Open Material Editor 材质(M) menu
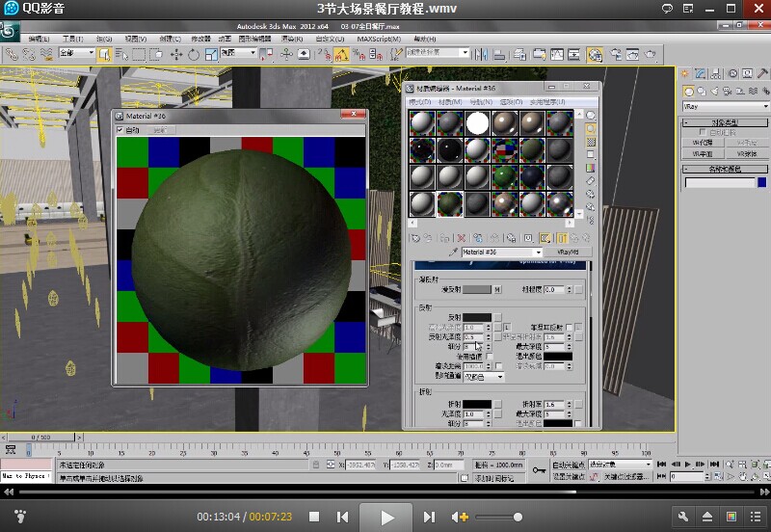 [x=450, y=102]
